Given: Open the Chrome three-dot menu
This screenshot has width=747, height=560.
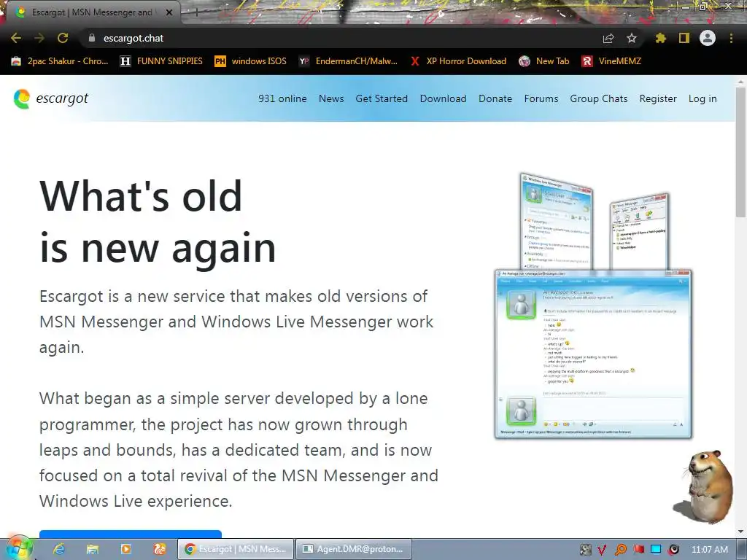Looking at the screenshot, I should [731, 38].
